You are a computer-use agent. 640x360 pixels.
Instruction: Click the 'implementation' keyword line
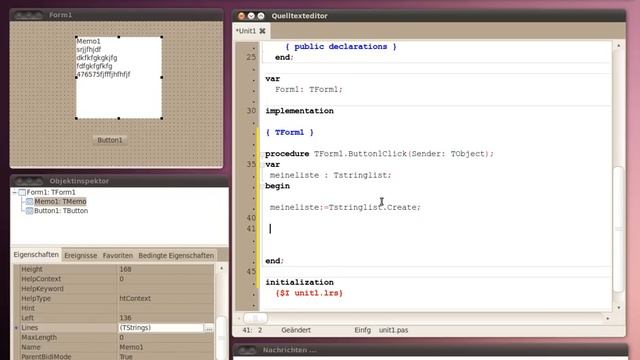point(299,111)
